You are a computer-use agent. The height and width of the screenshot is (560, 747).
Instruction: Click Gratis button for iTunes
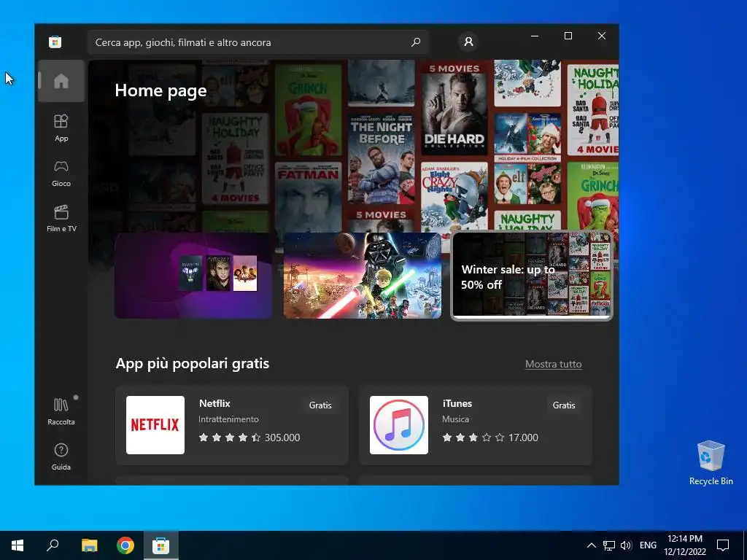564,405
